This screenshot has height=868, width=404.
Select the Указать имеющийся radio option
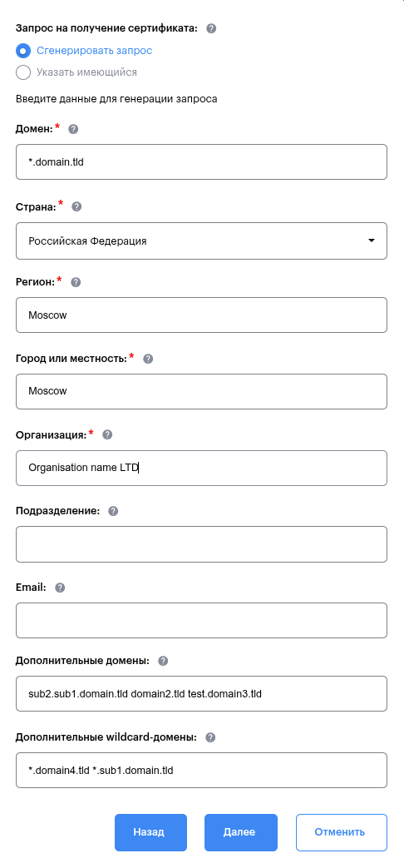click(x=23, y=72)
